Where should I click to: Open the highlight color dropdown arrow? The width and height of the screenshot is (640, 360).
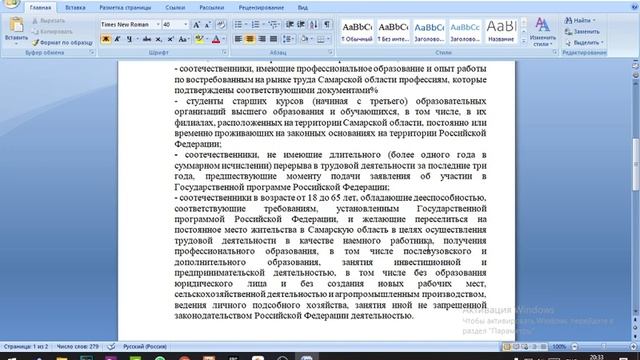click(x=207, y=39)
